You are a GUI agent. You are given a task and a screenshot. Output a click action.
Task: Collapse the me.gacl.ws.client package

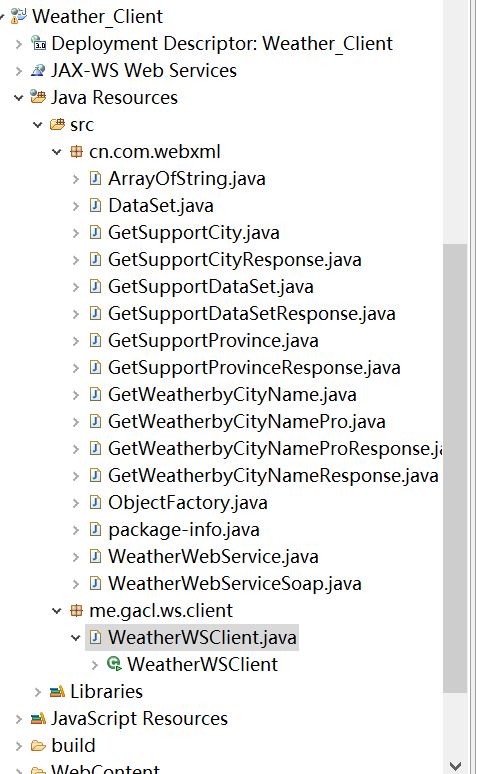(57, 611)
